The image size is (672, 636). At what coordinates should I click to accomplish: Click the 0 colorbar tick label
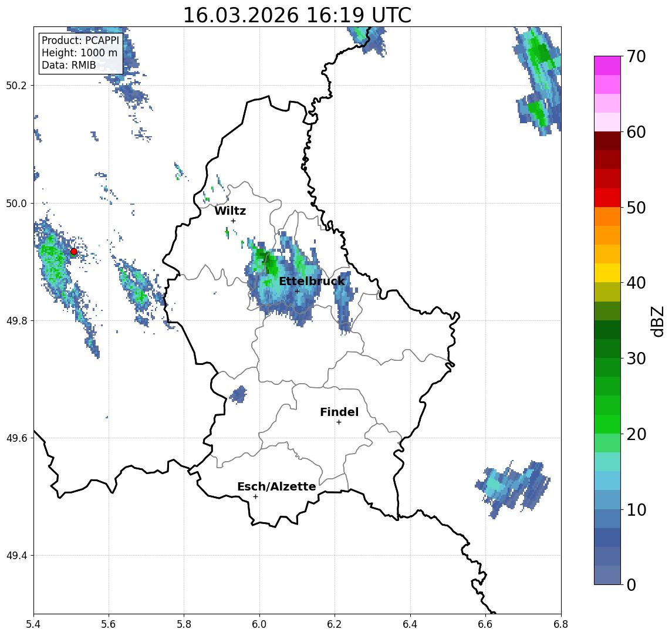[632, 584]
